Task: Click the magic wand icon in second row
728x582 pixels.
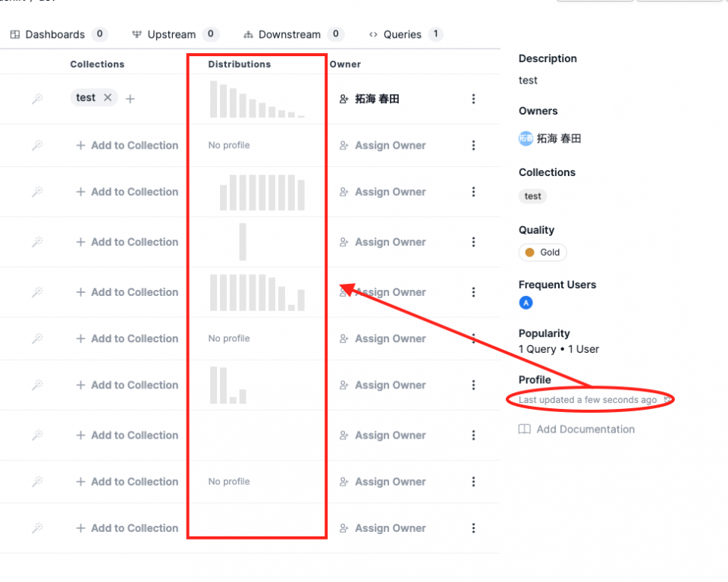Action: 37,145
